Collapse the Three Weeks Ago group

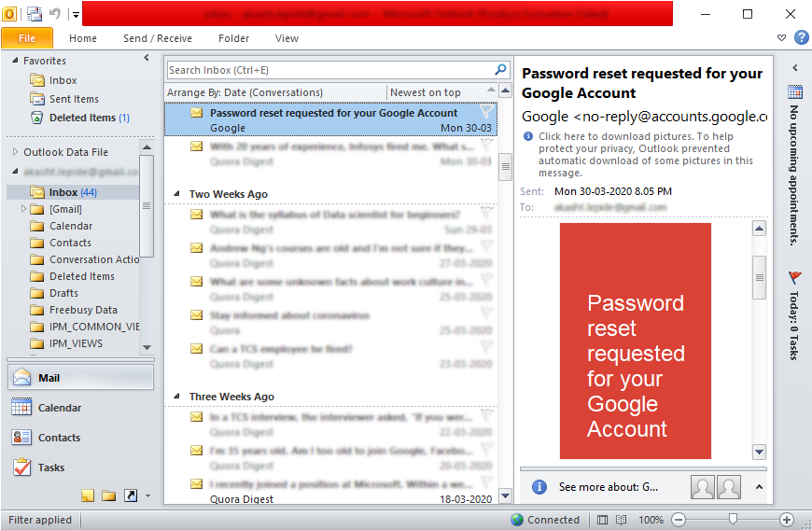[x=176, y=396]
